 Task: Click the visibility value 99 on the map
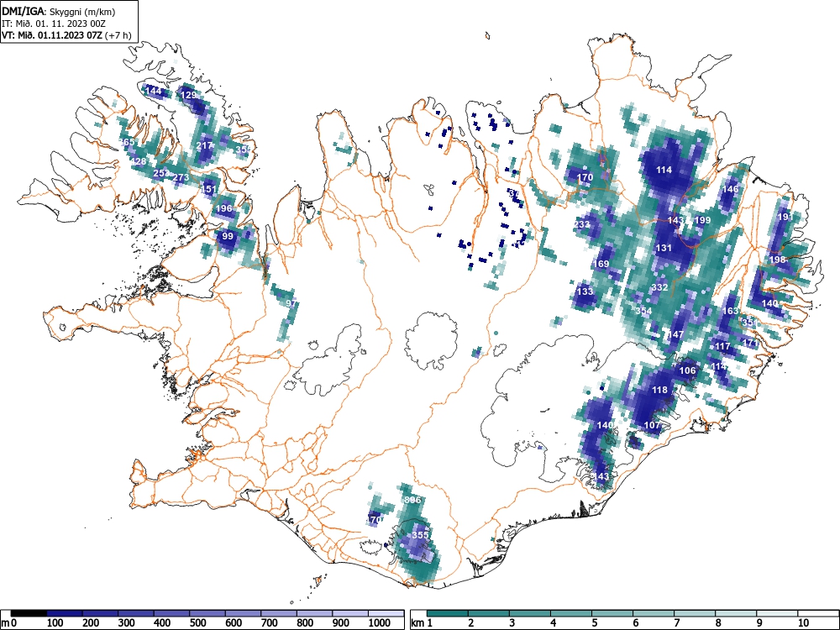(x=228, y=236)
